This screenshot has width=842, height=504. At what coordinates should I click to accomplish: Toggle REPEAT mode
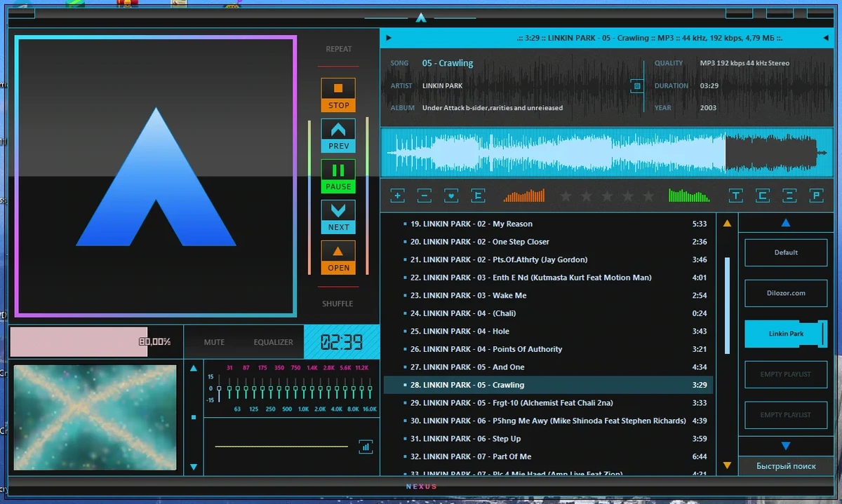[x=339, y=49]
